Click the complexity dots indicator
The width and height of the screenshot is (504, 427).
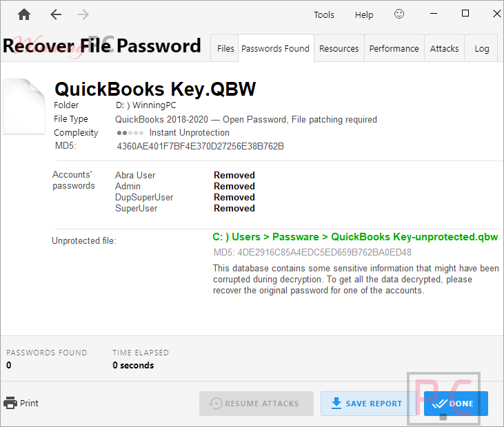(130, 133)
